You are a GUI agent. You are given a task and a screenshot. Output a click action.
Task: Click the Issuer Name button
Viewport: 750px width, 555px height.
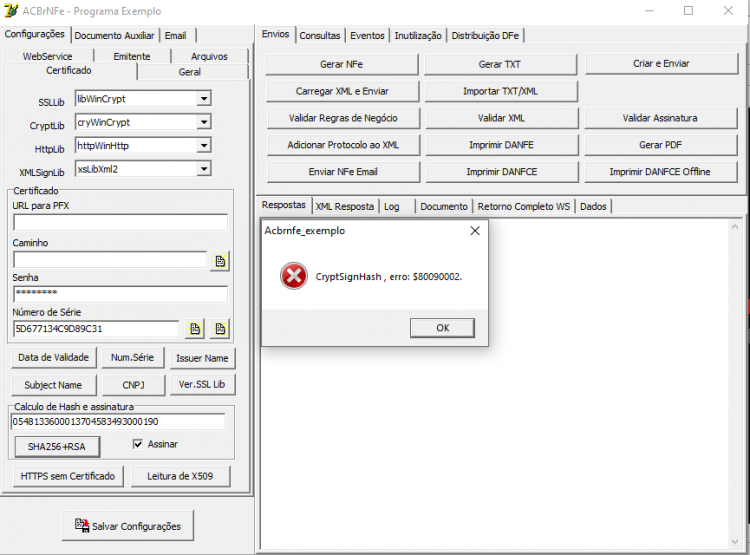click(202, 358)
